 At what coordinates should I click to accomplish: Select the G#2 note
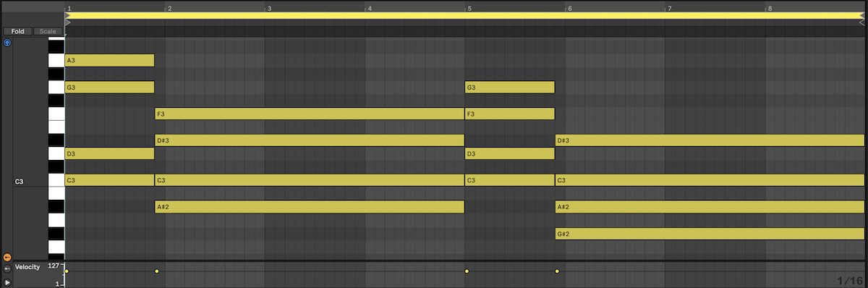pos(710,234)
